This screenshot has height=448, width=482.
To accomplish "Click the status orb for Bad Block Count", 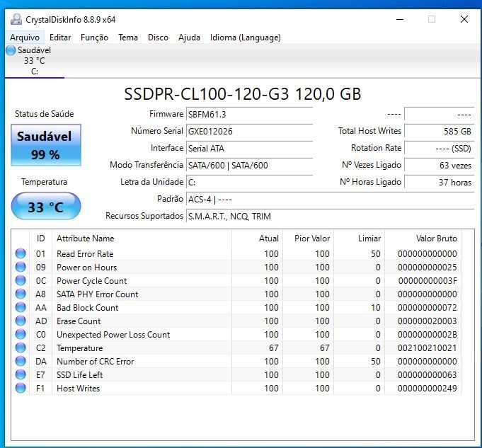I will click(21, 307).
